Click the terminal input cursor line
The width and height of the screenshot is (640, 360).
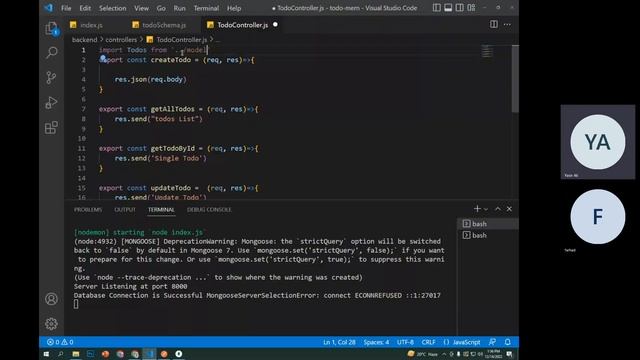[76, 304]
